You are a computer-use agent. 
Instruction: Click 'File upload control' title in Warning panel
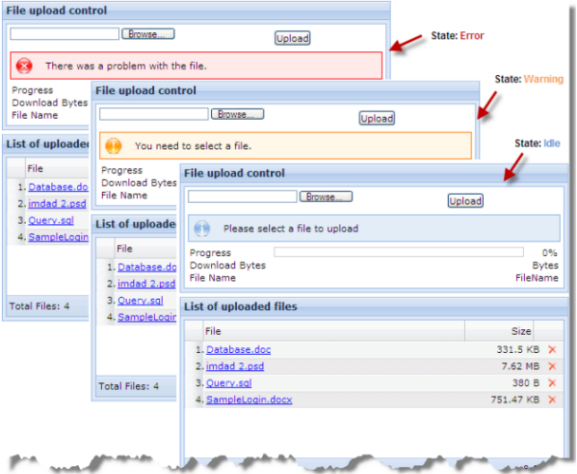(146, 91)
